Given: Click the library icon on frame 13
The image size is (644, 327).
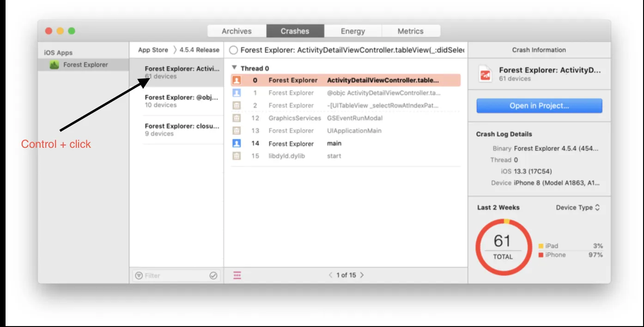Looking at the screenshot, I should [237, 131].
